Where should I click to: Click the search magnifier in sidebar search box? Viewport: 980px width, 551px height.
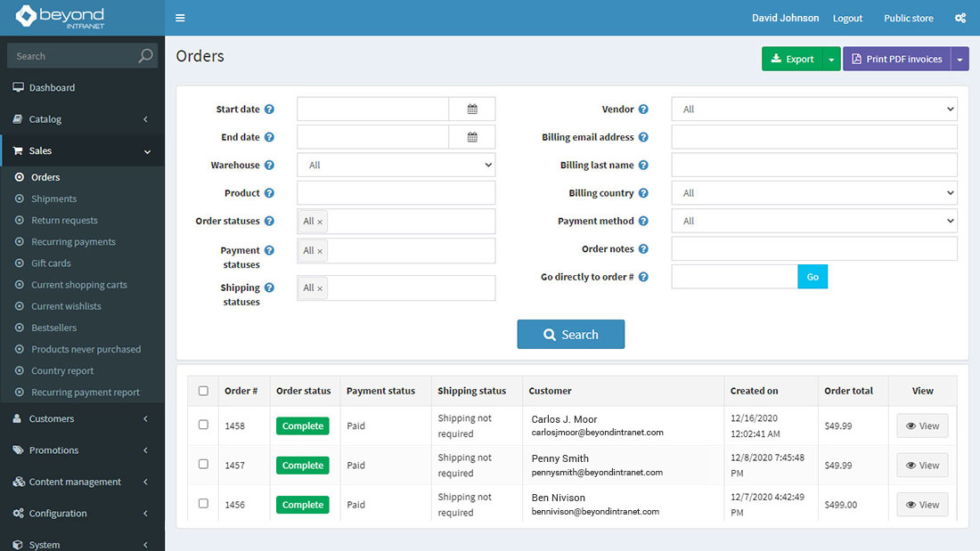click(144, 55)
